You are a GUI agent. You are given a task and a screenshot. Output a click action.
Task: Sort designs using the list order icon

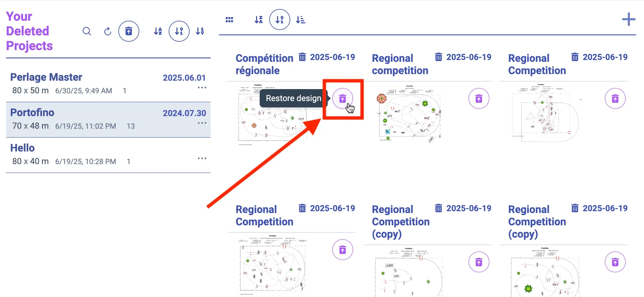[x=300, y=20]
